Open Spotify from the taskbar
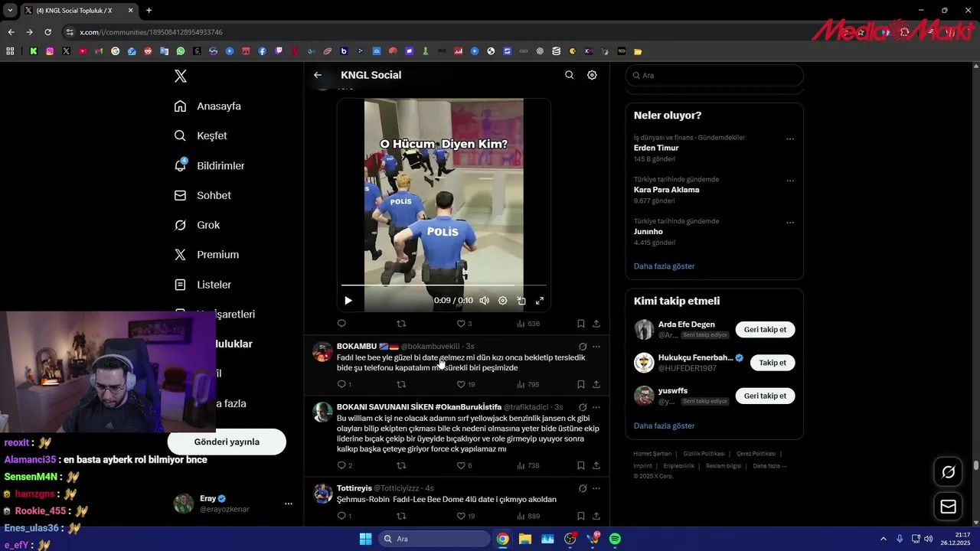 [615, 539]
